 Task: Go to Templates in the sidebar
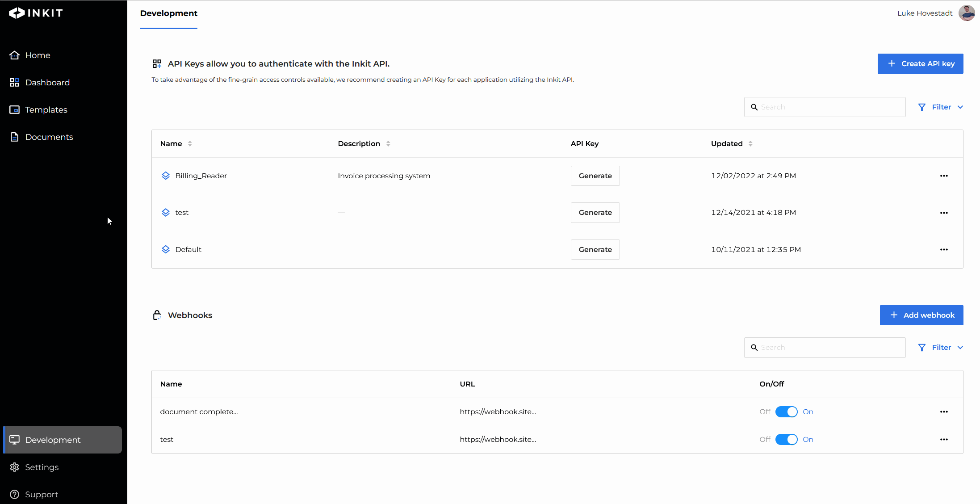click(x=46, y=109)
